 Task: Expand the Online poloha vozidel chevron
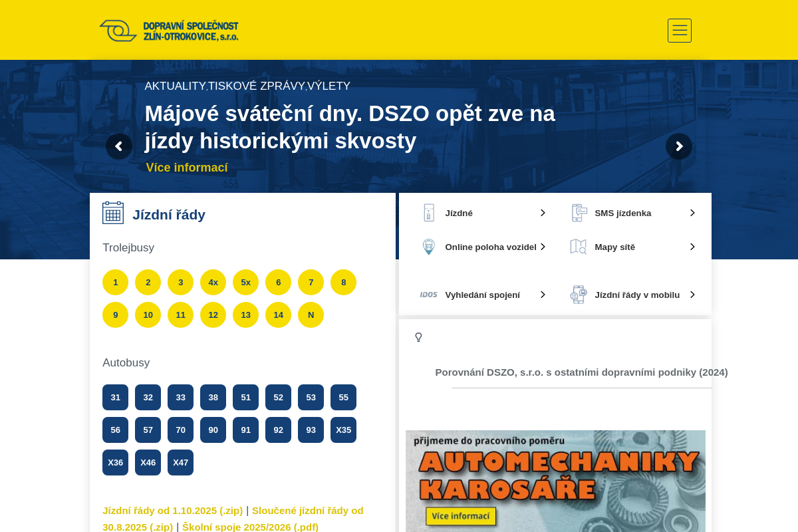(543, 247)
